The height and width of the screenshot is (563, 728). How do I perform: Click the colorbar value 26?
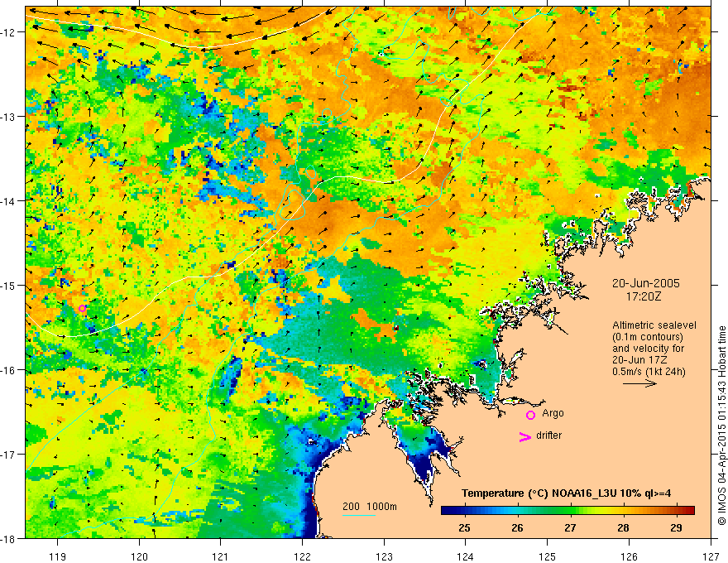[x=517, y=527]
